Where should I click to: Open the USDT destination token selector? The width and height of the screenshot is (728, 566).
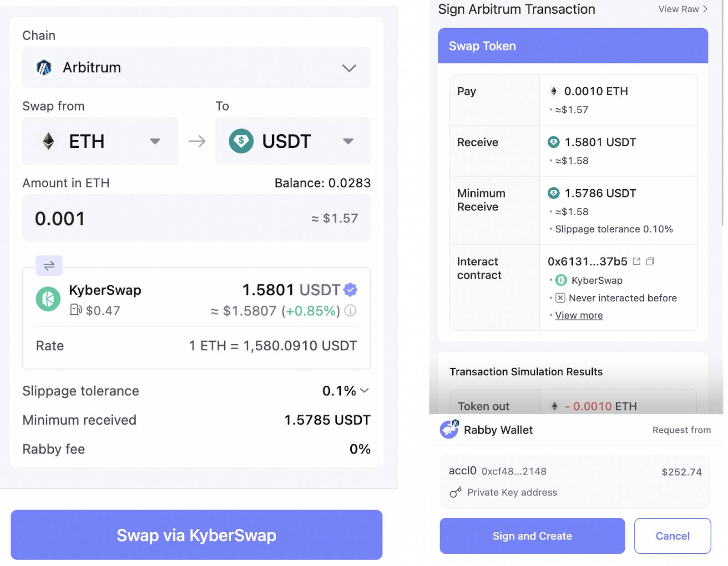293,141
